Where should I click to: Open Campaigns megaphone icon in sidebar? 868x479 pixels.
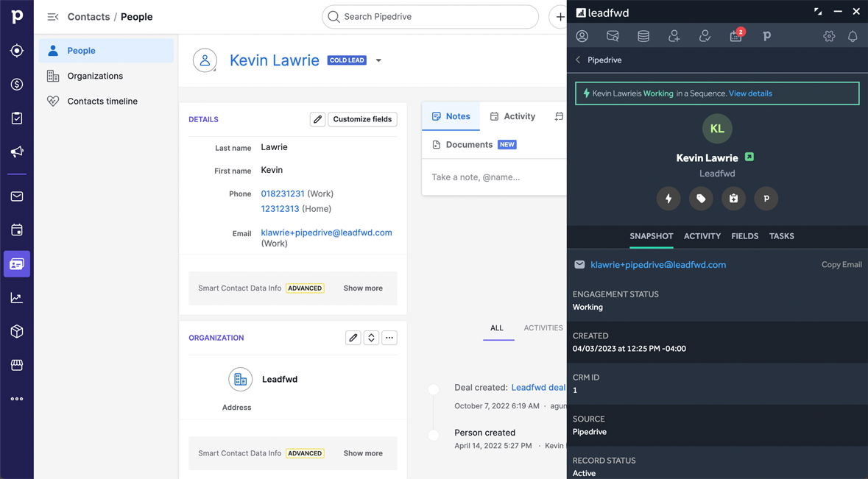17,152
